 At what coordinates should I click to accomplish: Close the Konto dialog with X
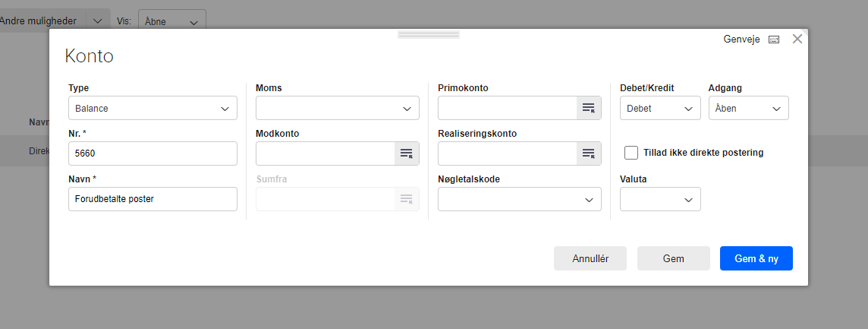797,39
